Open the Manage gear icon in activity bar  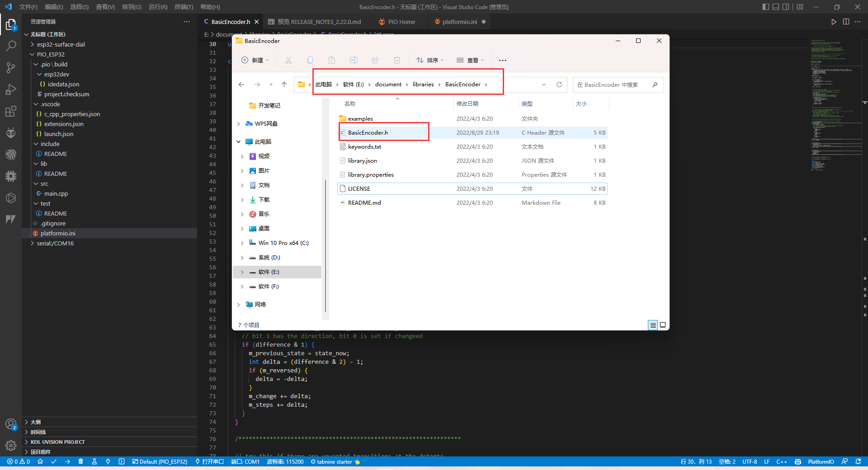pos(11,446)
